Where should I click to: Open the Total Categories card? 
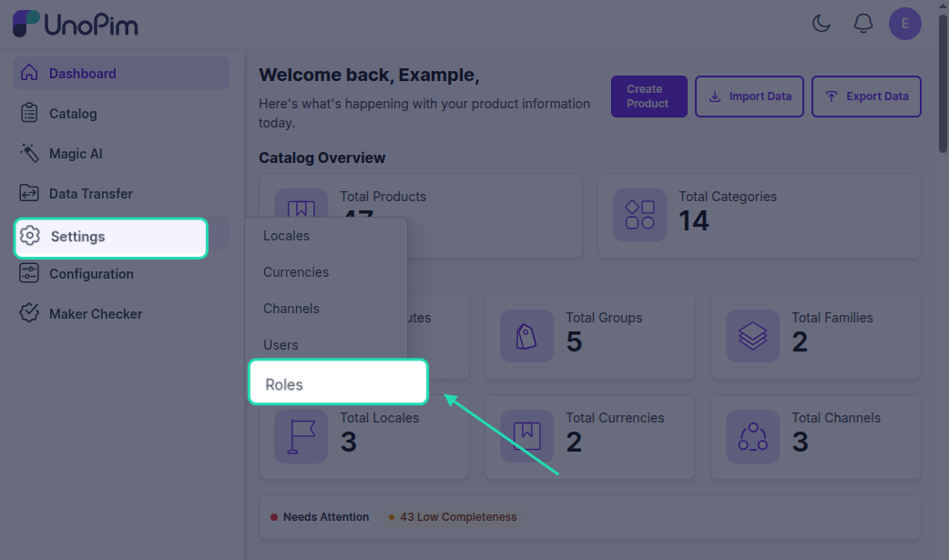(760, 216)
